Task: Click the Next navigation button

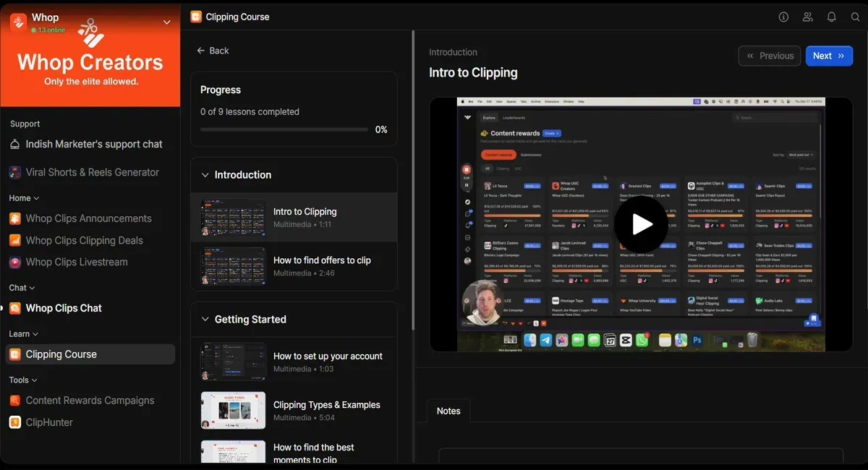Action: pos(829,56)
